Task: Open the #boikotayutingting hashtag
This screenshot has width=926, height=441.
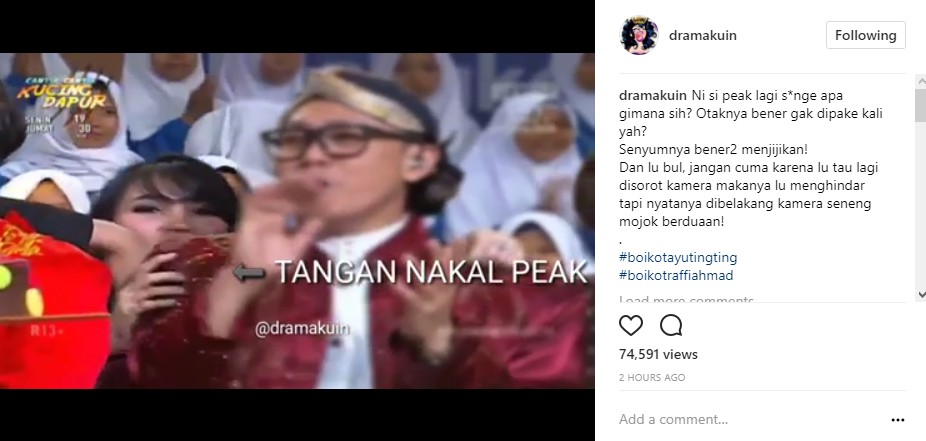Action: pyautogui.click(x=678, y=257)
